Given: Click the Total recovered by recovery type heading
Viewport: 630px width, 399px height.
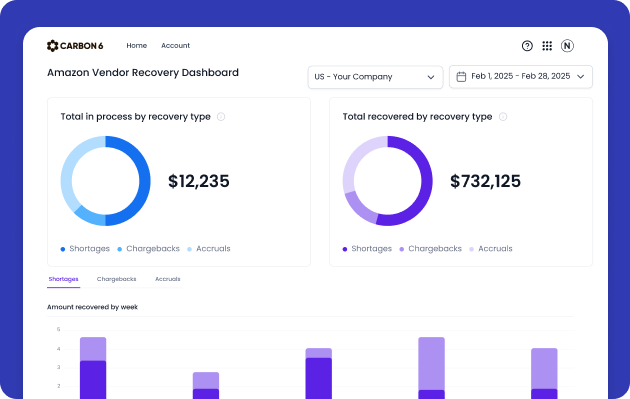Looking at the screenshot, I should click(x=417, y=117).
